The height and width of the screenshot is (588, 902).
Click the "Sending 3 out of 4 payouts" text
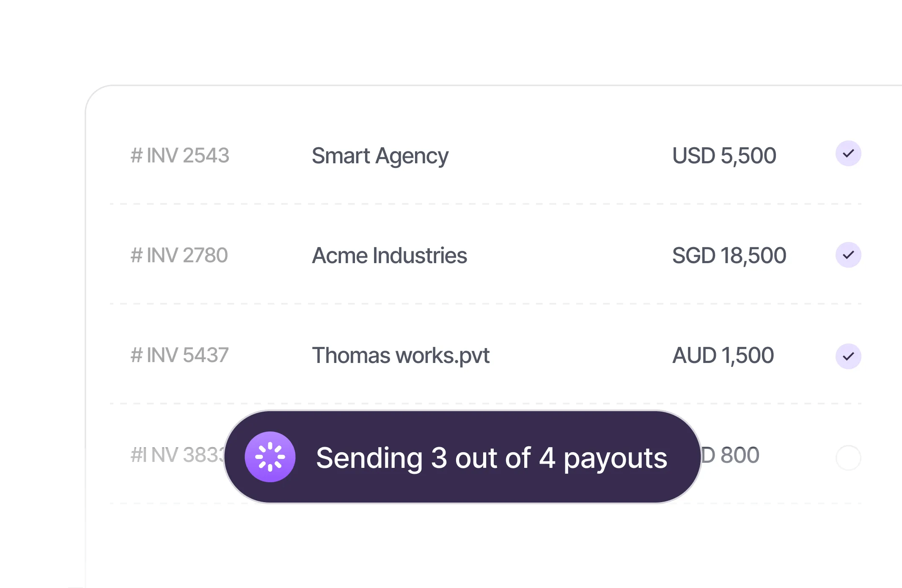pos(491,458)
